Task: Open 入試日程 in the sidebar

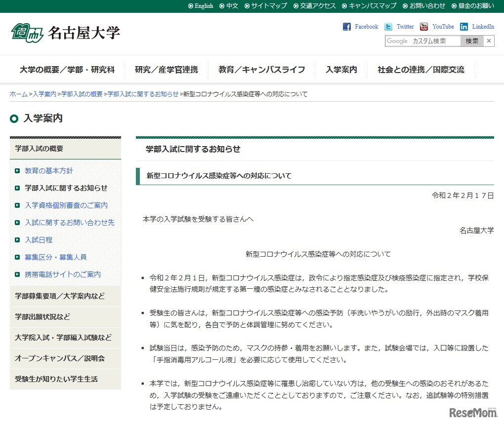Action: (39, 239)
